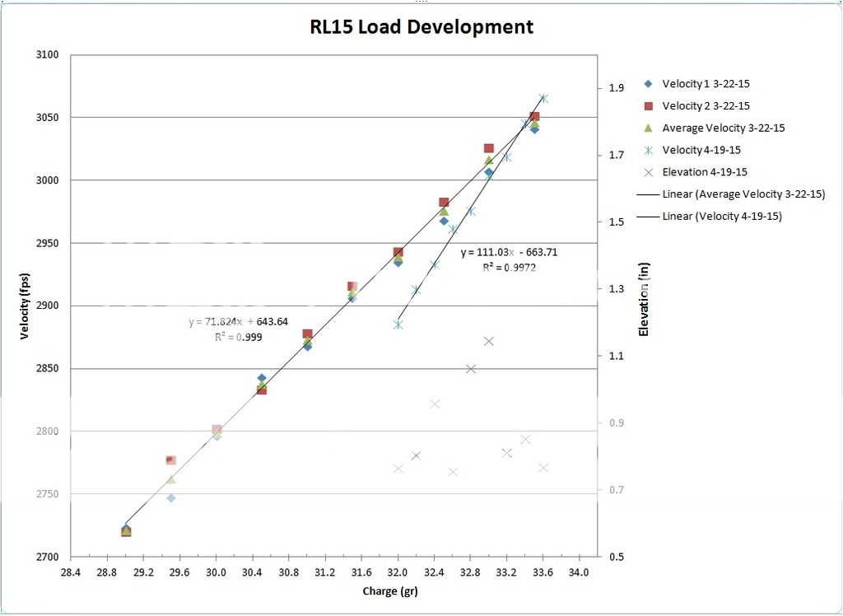The width and height of the screenshot is (843, 616).
Task: Click the gray X Elevation 4-19-15 legend marker
Action: pyautogui.click(x=649, y=172)
